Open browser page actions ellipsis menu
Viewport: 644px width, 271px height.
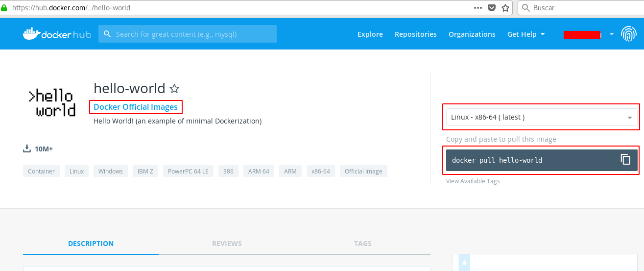coord(478,8)
